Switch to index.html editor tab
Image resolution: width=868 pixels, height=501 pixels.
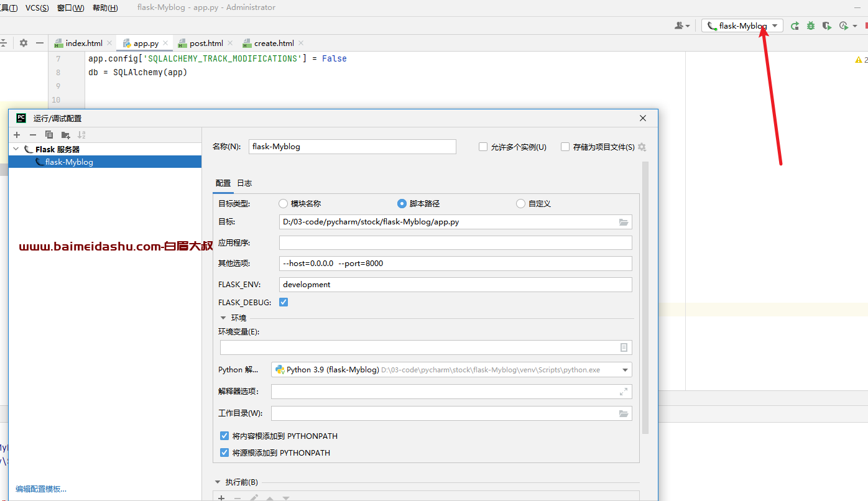point(84,43)
